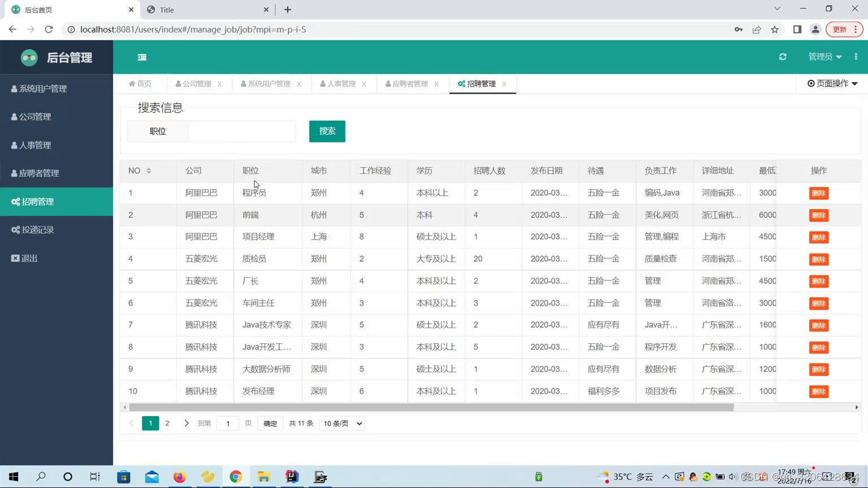Go back using browser back arrow
Screen dimensions: 868x488
point(12,29)
